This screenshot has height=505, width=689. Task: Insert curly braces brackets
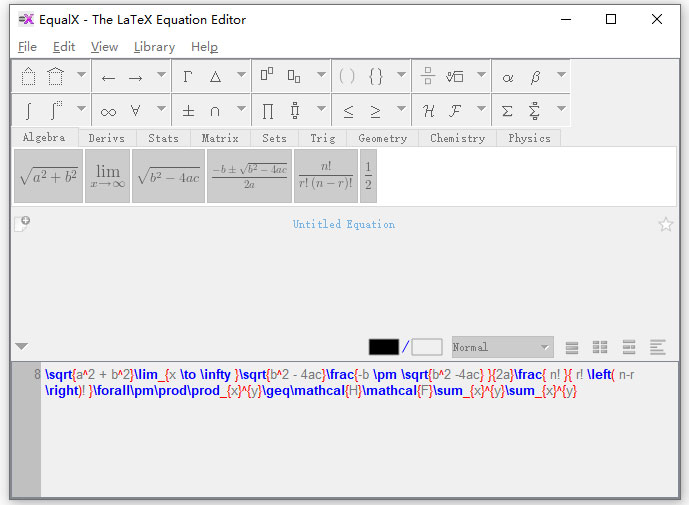pos(376,76)
